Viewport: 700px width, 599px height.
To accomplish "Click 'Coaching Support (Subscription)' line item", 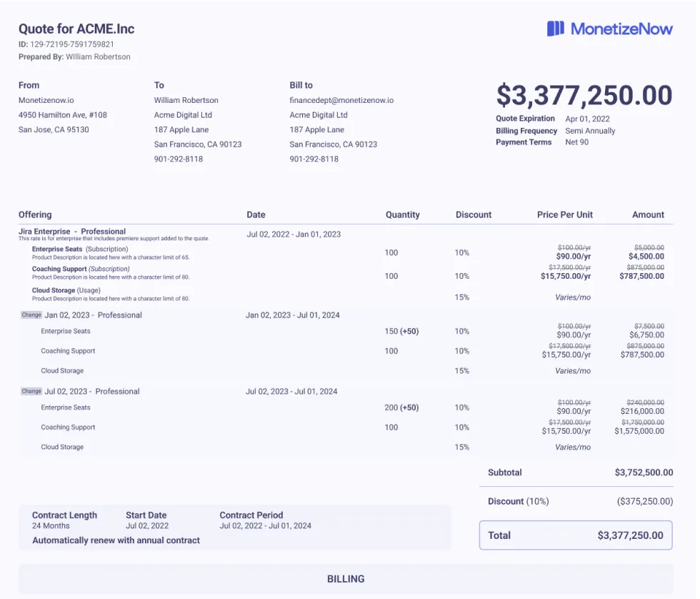I will [81, 269].
